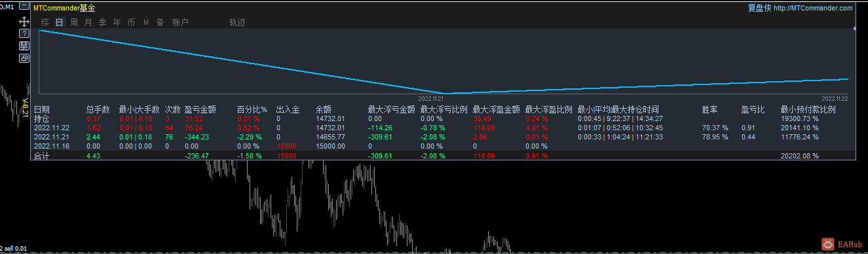Open the question mark help icon

click(24, 33)
